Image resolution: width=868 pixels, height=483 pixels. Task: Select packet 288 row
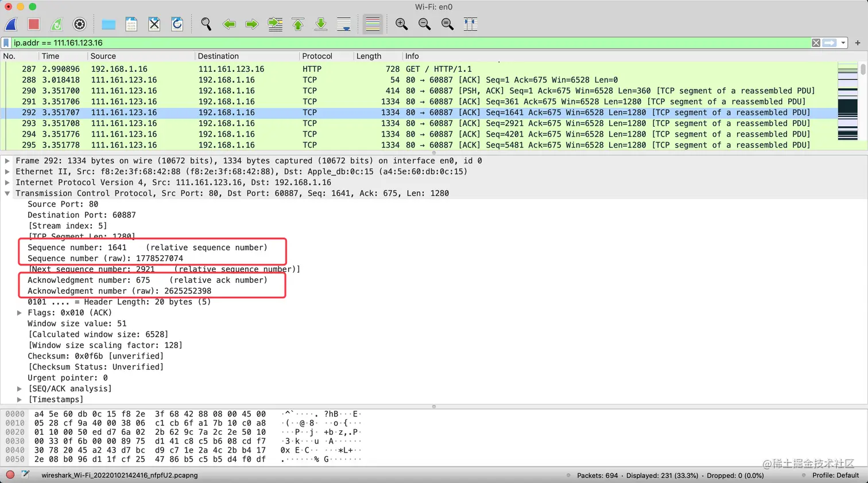pyautogui.click(x=419, y=80)
